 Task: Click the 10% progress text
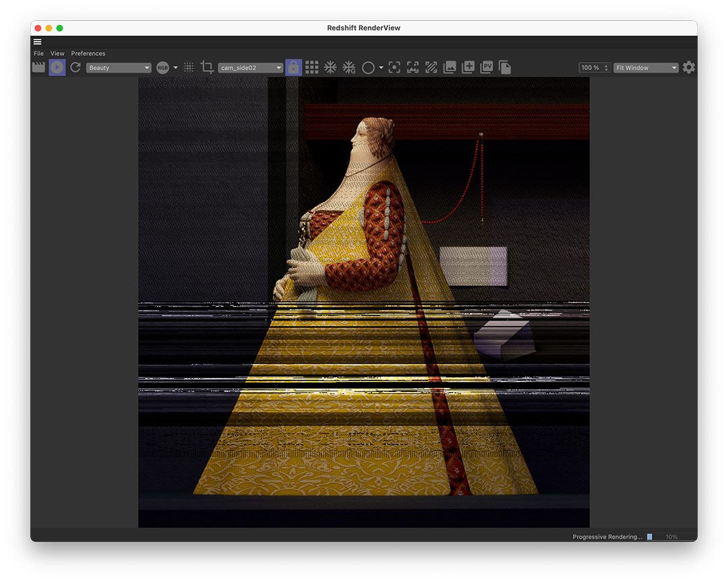tap(671, 536)
